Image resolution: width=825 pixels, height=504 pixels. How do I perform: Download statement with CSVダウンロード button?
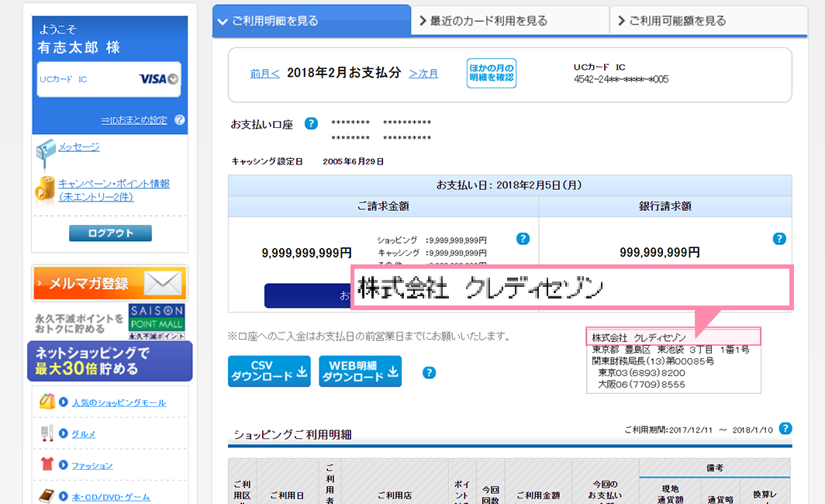click(x=269, y=371)
